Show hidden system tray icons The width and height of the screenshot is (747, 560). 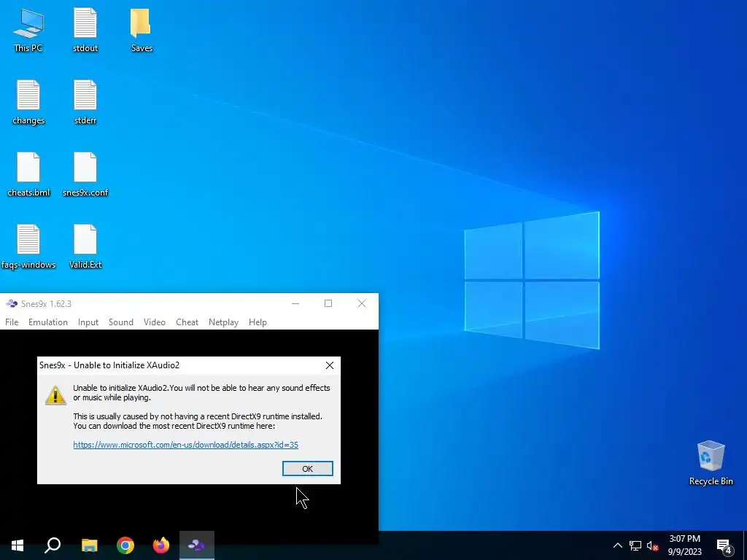coord(617,545)
